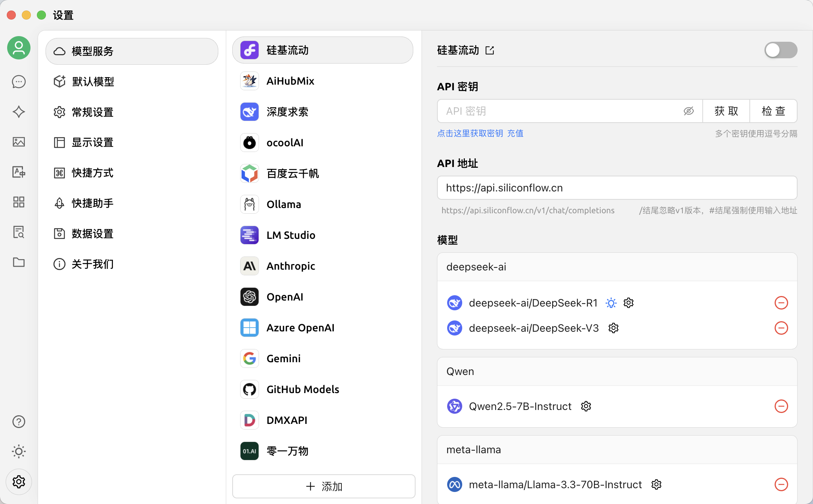
Task: Select the 零一万物 provider
Action: pyautogui.click(x=323, y=451)
